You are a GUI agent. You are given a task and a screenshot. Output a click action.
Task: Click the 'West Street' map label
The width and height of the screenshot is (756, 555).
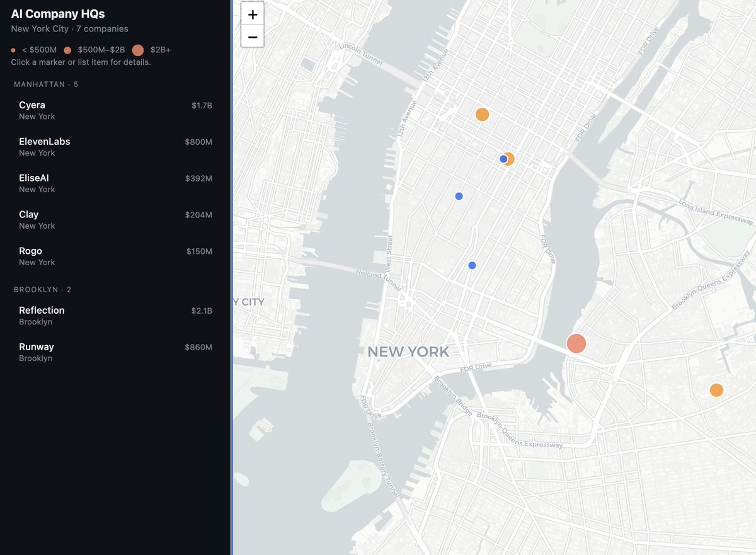point(390,253)
